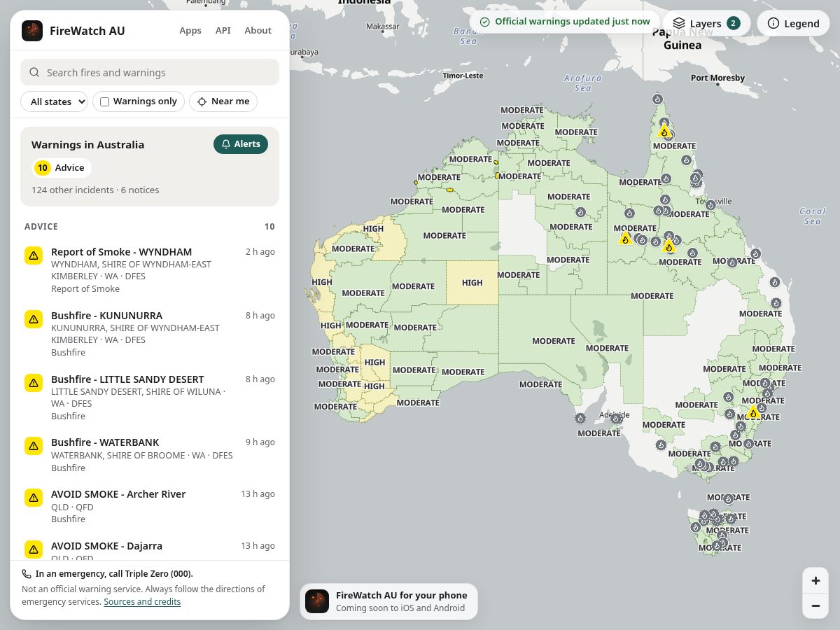Open the AVOID SMOKE - Archer River entry
This screenshot has height=630, width=840.
coord(150,506)
